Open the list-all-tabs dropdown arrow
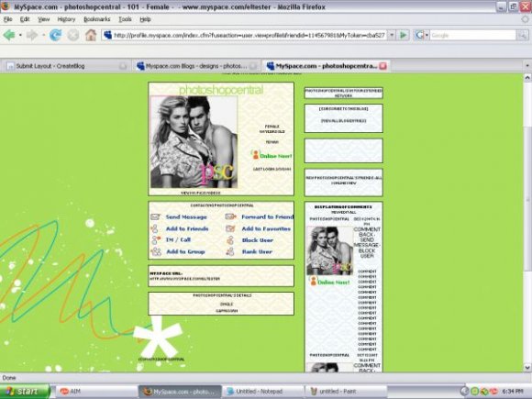The width and height of the screenshot is (532, 399). click(x=526, y=66)
